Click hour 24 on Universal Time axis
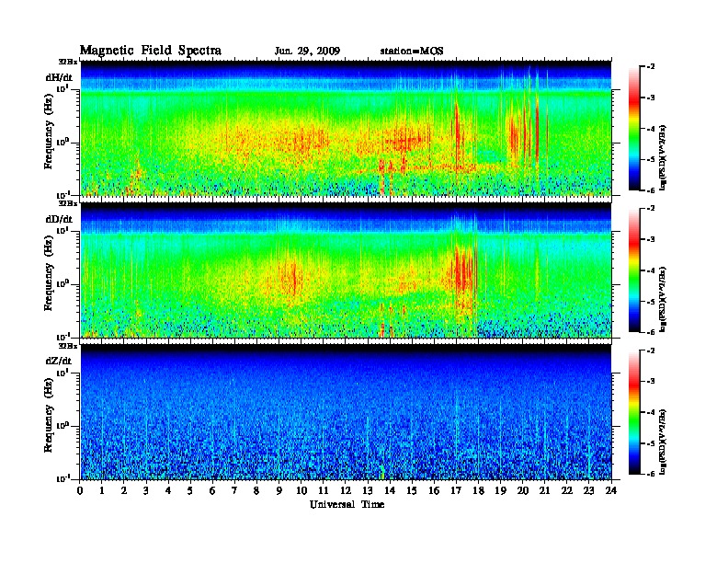This screenshot has width=728, height=563. click(x=611, y=491)
